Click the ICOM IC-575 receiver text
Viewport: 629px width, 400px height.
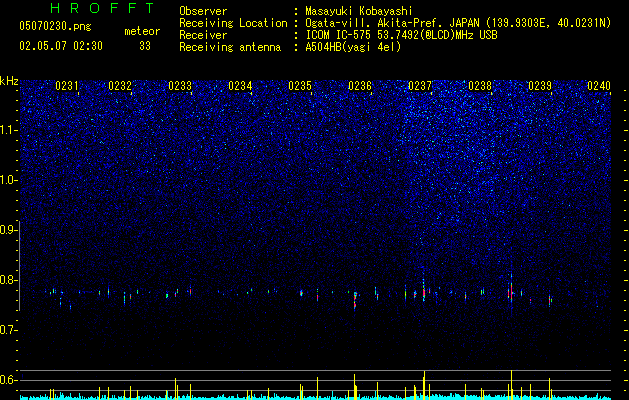(x=401, y=35)
